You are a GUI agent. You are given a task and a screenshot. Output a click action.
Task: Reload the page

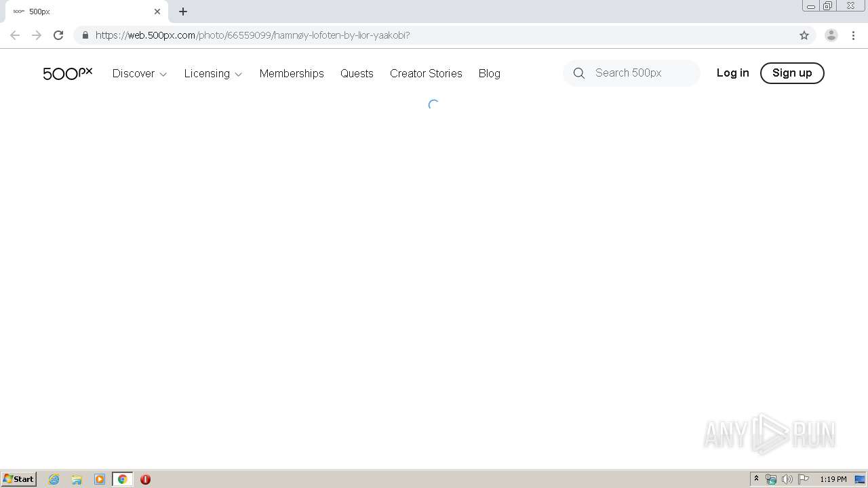tap(58, 35)
